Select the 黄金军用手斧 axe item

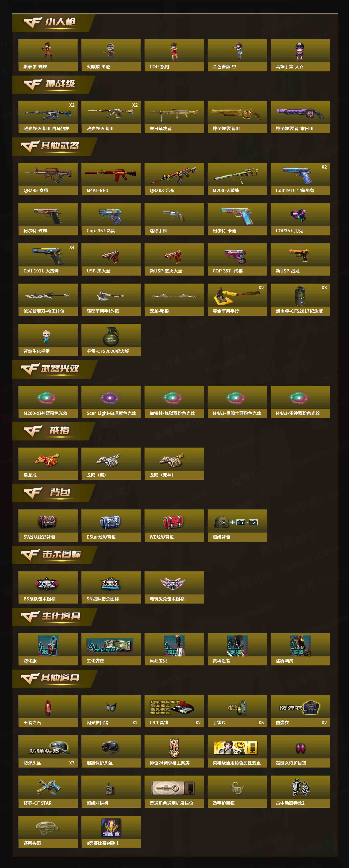(x=237, y=300)
